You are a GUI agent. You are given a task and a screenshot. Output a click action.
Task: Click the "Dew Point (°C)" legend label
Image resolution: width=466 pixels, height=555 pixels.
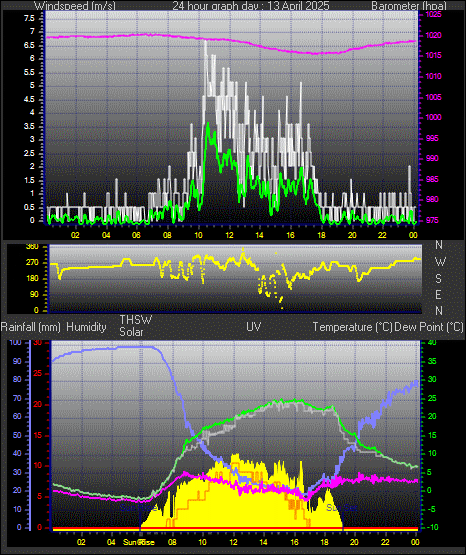coord(429,327)
